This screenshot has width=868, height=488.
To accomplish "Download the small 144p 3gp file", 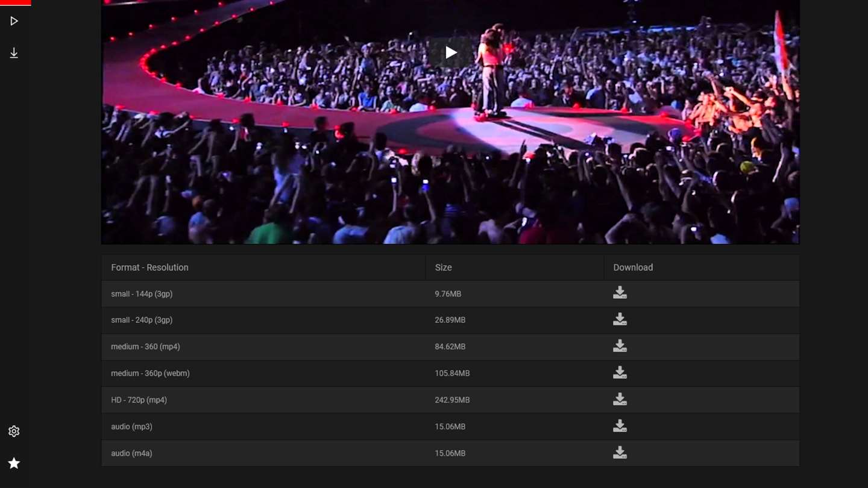I will [x=620, y=293].
